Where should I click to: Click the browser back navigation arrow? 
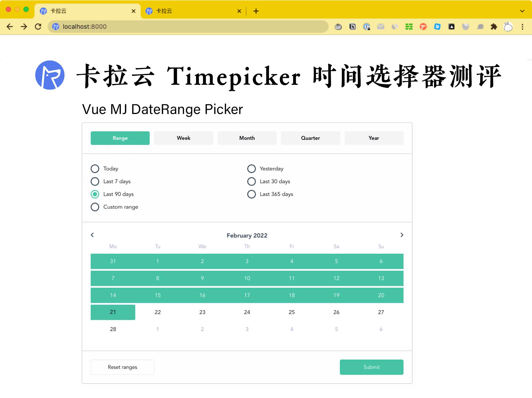(10, 26)
